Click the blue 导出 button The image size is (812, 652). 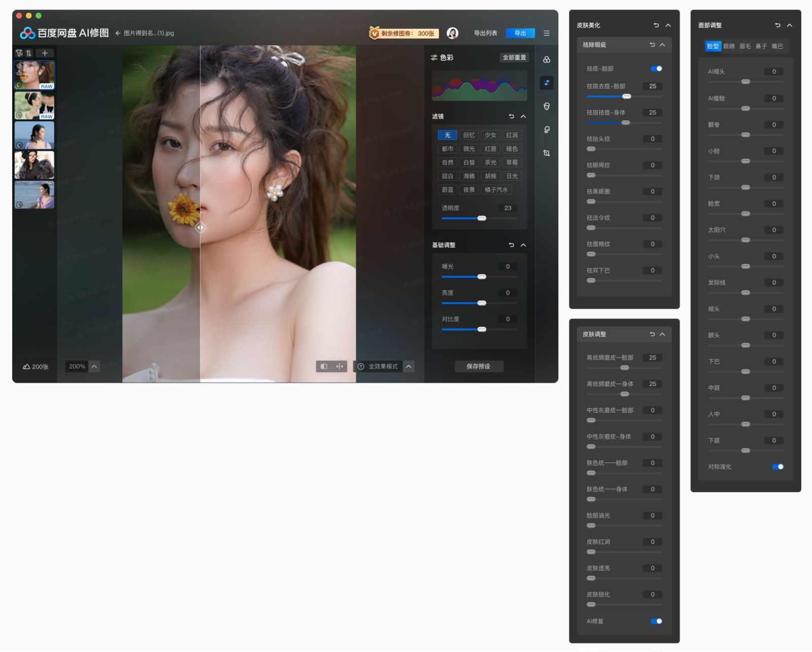520,33
